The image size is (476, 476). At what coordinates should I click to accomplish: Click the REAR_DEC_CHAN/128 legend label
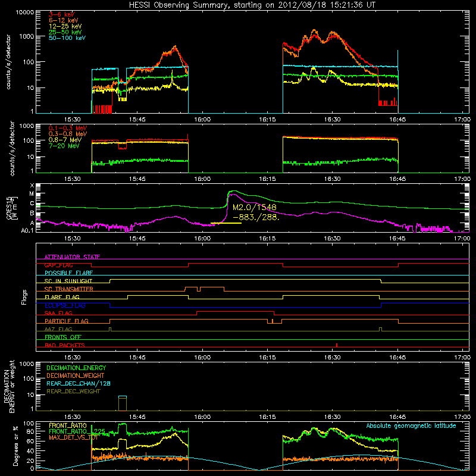pyautogui.click(x=79, y=383)
